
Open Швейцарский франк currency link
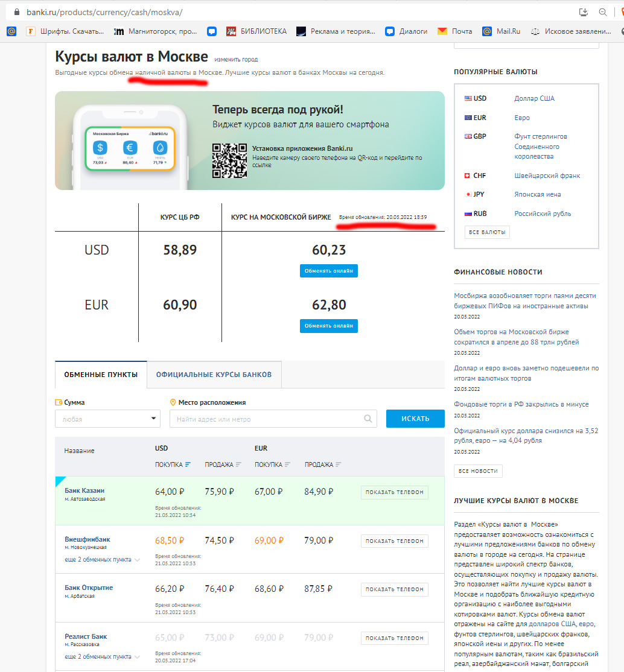click(x=547, y=176)
